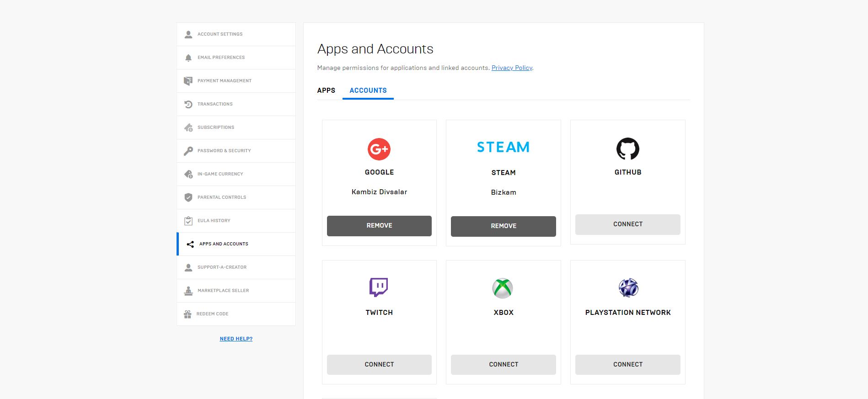The width and height of the screenshot is (868, 399).
Task: Remove the linked Steam account
Action: tap(504, 226)
